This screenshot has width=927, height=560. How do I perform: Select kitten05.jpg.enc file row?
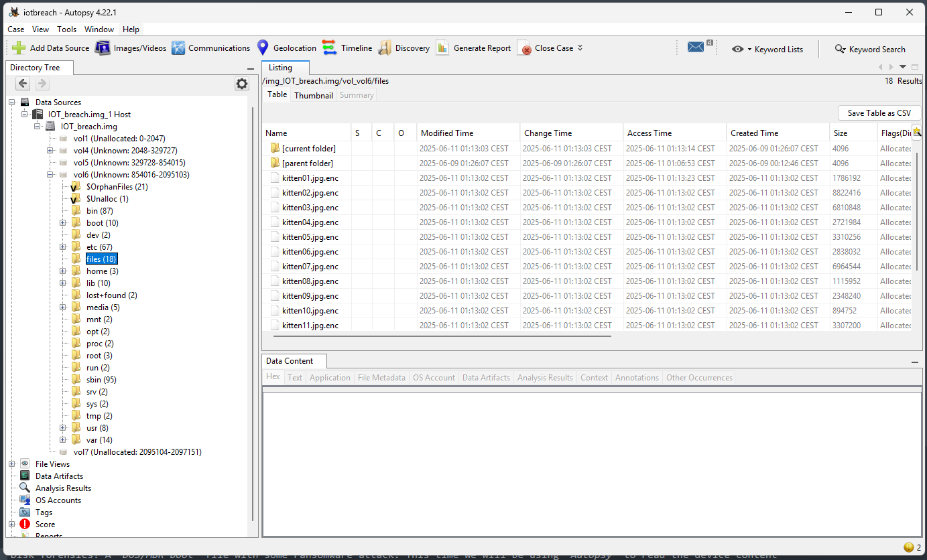(x=310, y=237)
